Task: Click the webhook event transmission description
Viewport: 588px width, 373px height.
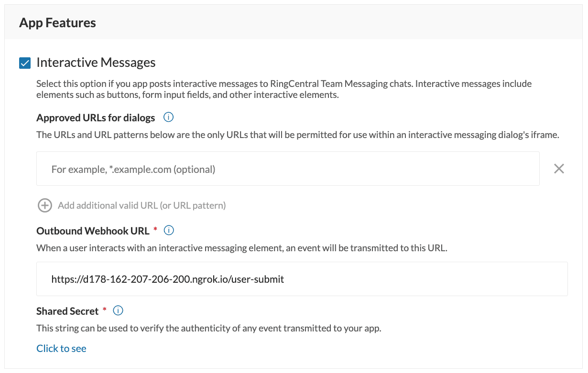Action: (x=241, y=248)
